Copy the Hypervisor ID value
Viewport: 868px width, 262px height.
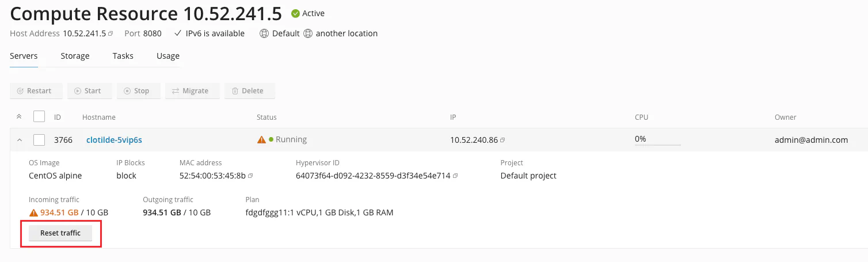pos(455,176)
